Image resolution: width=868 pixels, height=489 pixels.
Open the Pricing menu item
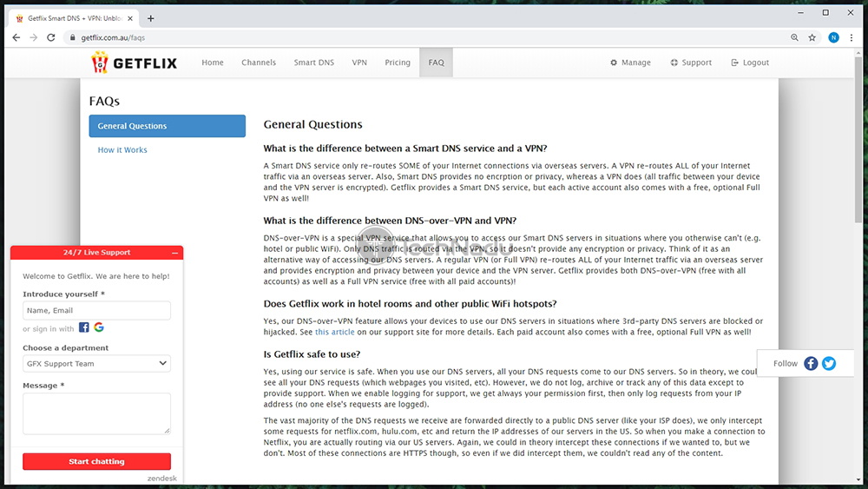point(398,63)
